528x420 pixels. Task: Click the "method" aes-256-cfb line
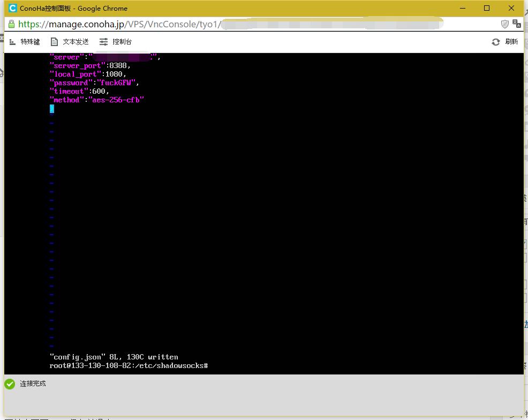(97, 100)
